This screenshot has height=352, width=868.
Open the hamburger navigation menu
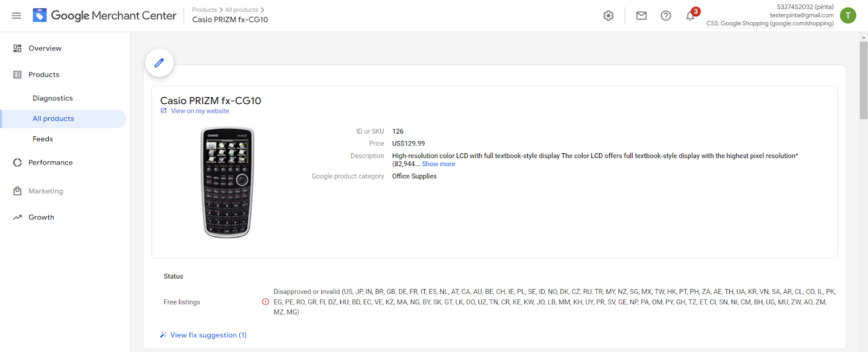pos(16,16)
